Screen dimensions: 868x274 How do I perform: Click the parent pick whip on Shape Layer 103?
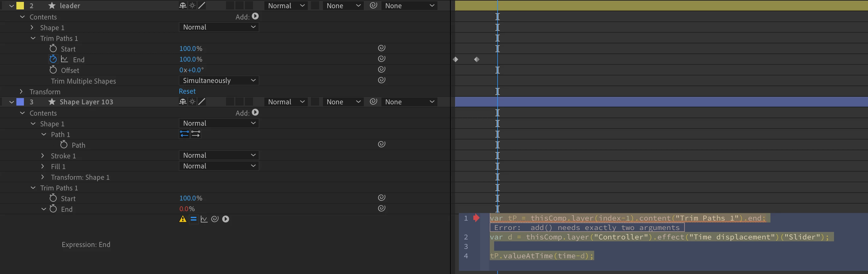(x=373, y=102)
